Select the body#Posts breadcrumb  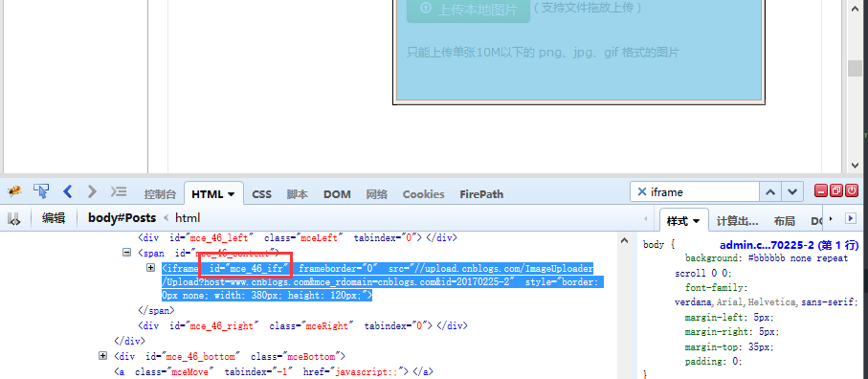pos(122,218)
